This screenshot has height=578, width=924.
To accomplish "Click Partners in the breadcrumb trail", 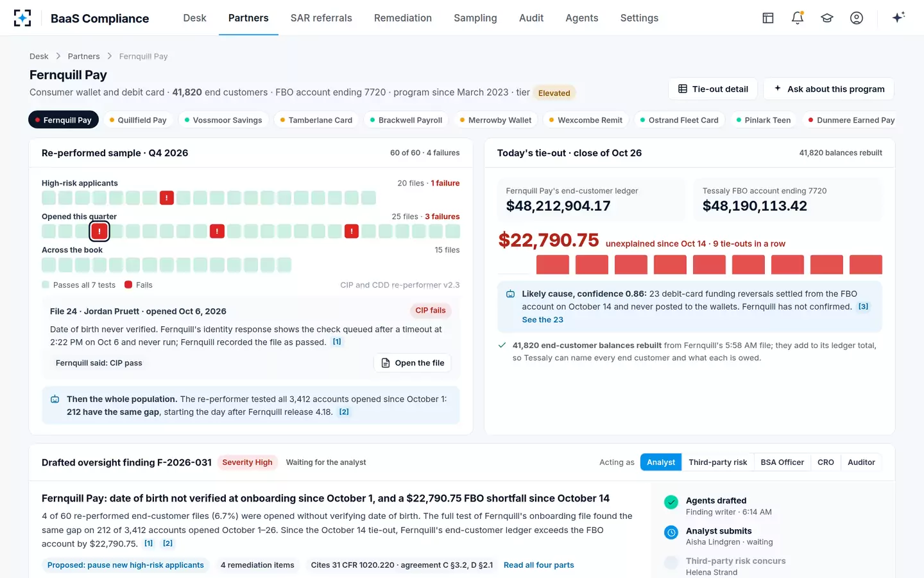I will pyautogui.click(x=84, y=57).
